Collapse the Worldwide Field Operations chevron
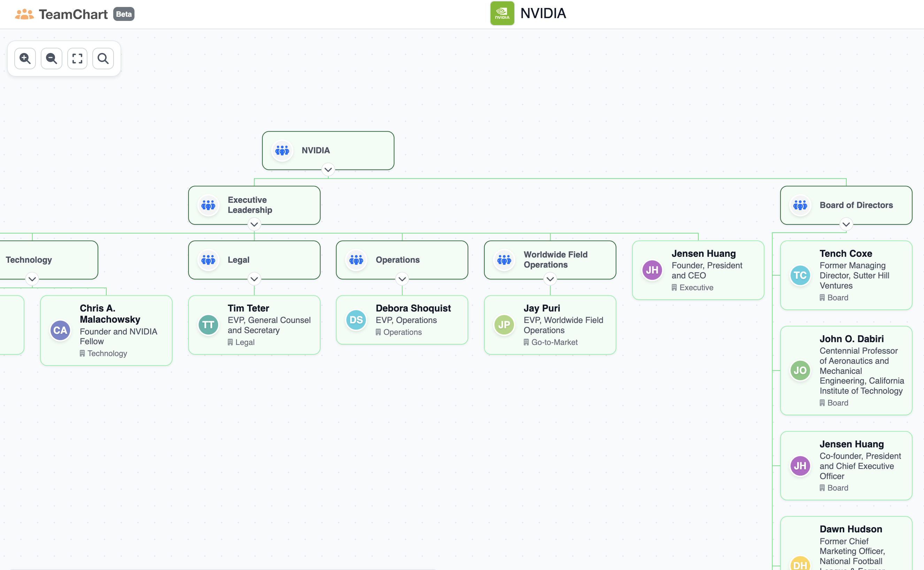 tap(550, 279)
